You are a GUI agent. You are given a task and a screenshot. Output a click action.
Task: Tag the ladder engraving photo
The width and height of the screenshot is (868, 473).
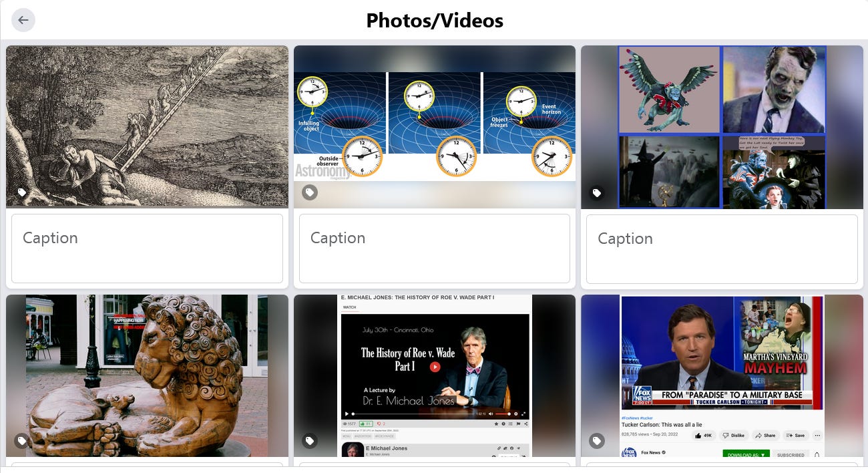tap(22, 192)
